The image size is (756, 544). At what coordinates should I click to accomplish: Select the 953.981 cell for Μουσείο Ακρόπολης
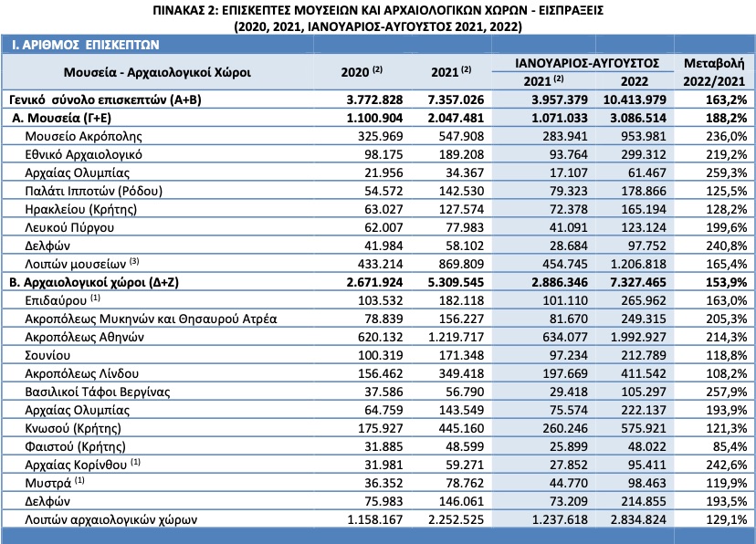(643, 136)
